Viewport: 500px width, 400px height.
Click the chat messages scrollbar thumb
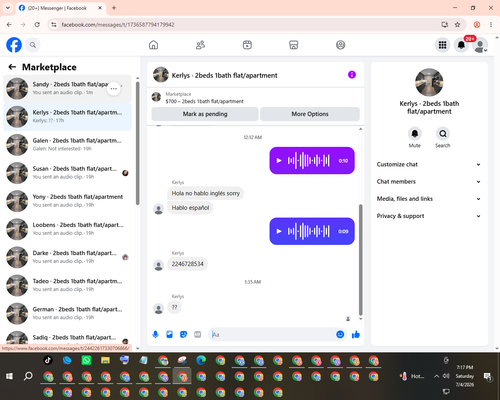360,260
